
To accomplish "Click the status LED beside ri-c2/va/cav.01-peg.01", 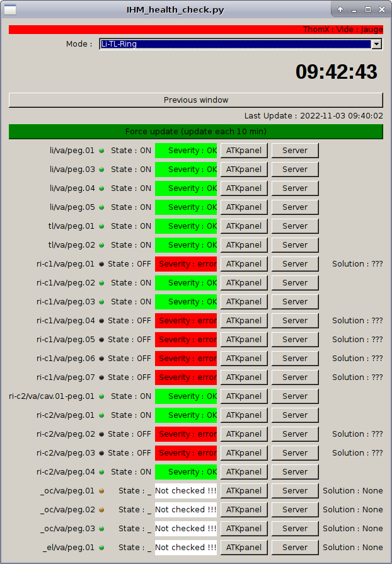I will click(101, 396).
